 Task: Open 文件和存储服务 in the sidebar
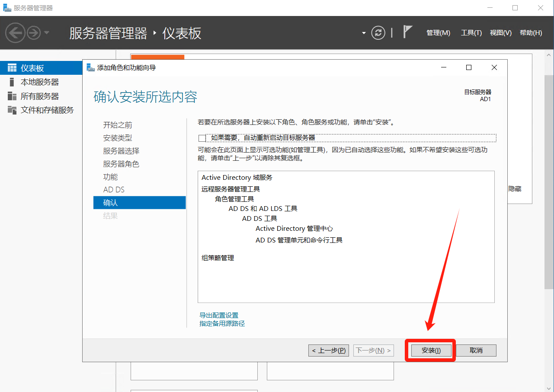coord(47,110)
